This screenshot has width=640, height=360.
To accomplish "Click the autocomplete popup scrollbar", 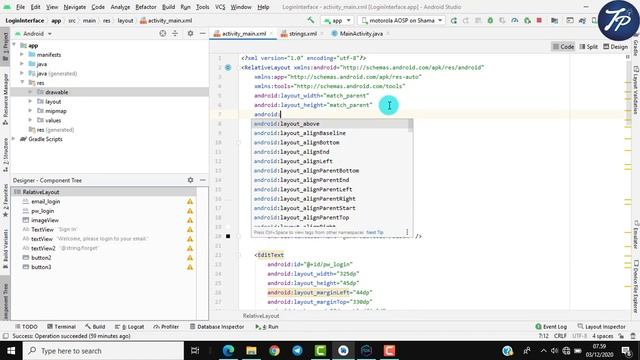I will [410, 125].
